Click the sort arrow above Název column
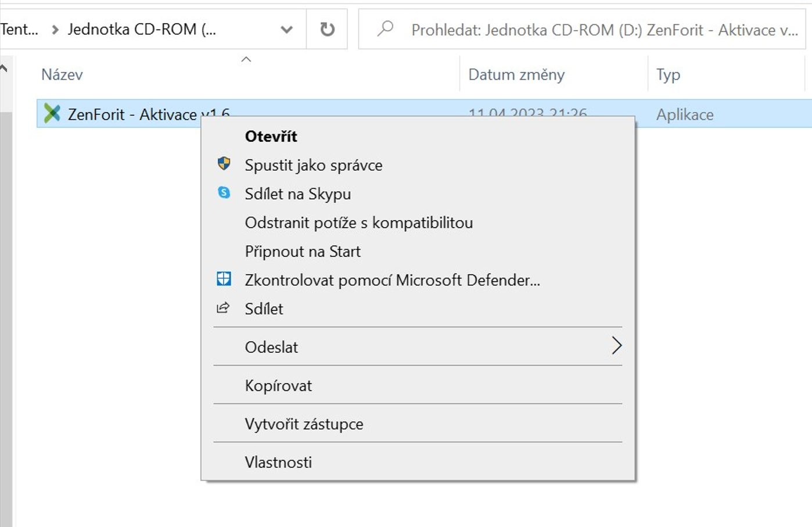812x527 pixels. pos(246,59)
